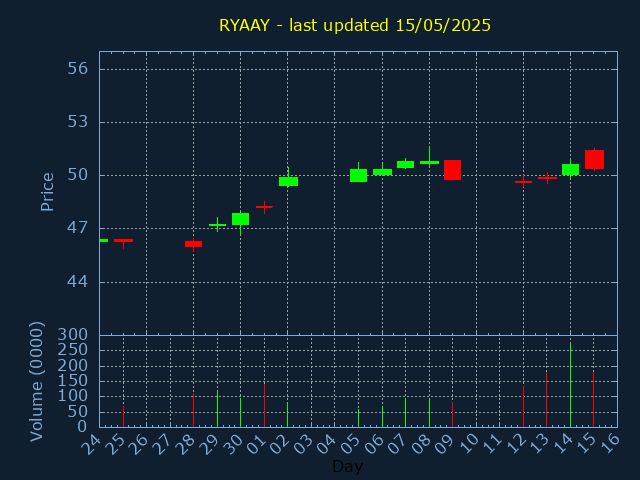Select the red volume bar for day 12
Image resolution: width=640 pixels, height=480 pixels.
point(523,407)
